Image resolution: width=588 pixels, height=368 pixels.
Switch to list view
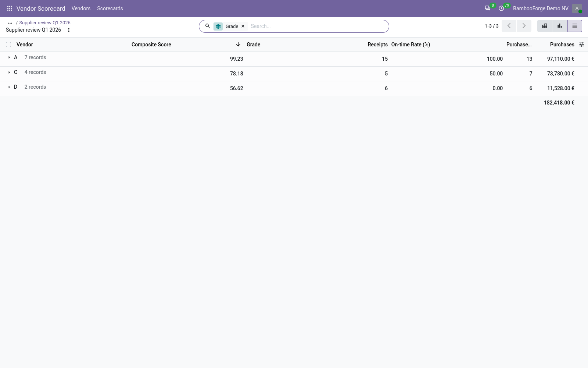click(575, 26)
